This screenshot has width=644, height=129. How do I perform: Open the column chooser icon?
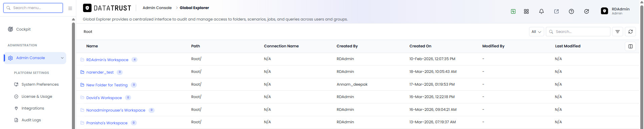631,46
